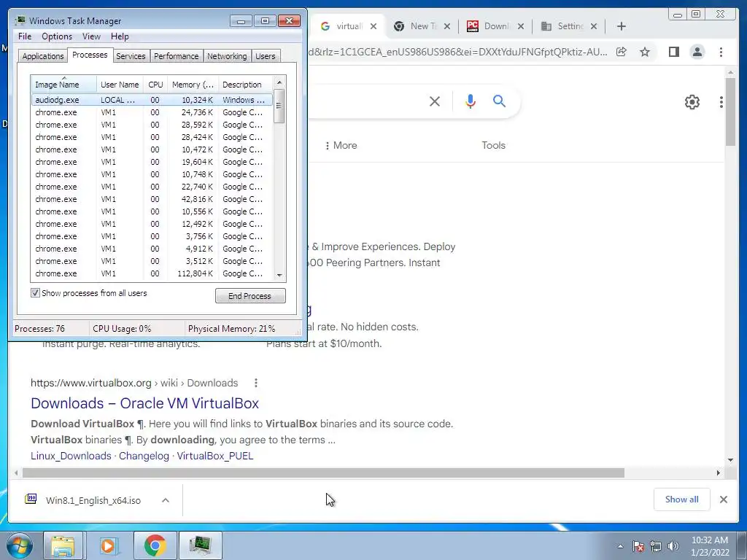The image size is (747, 560).
Task: Click the taskbar clock showing 10:32 AM
Action: pos(710,546)
